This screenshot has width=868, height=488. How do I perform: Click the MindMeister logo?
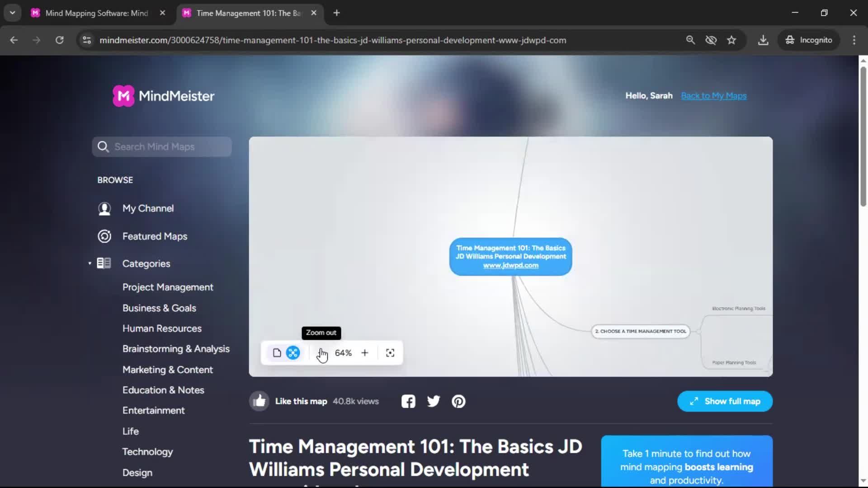pos(163,96)
